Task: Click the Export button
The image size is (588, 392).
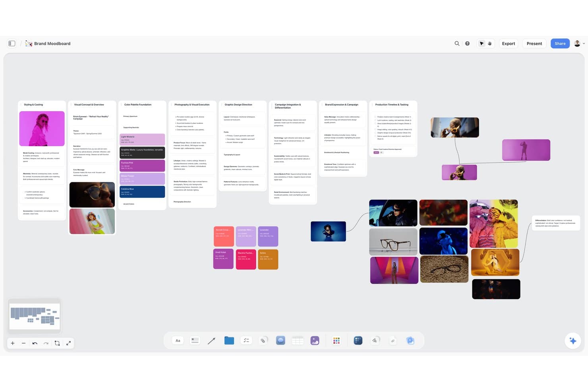Action: click(508, 44)
